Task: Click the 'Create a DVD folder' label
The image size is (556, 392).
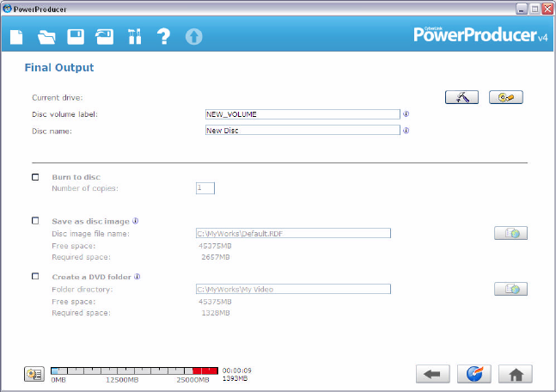Action: [91, 277]
